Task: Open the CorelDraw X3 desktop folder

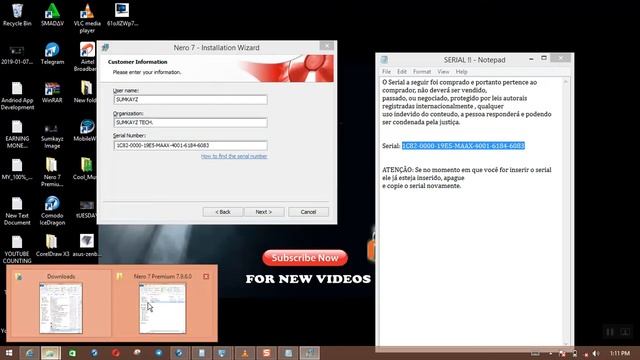Action: [x=52, y=246]
